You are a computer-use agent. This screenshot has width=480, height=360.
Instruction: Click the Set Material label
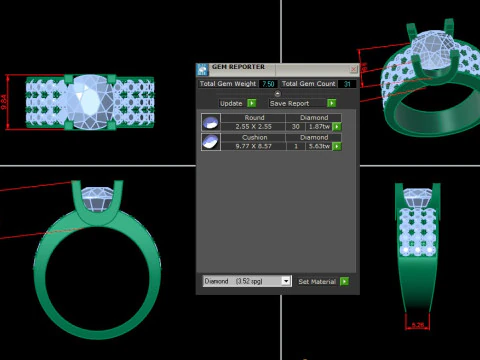[317, 282]
